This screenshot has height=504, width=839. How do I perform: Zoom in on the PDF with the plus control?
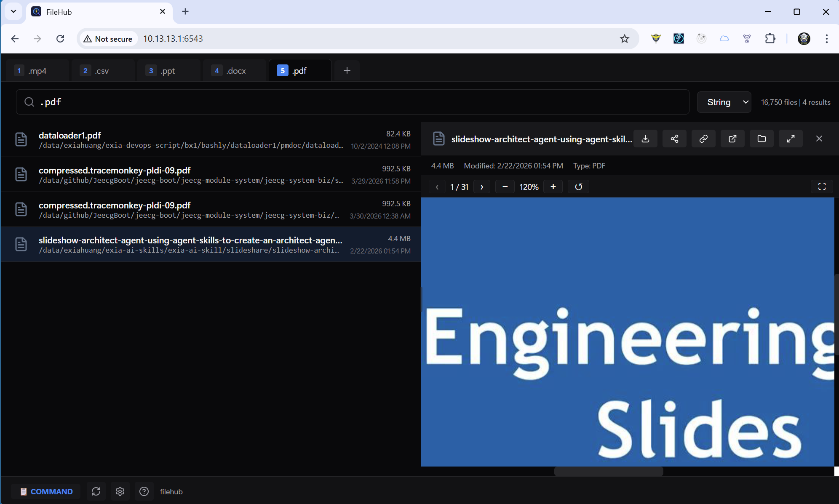[x=553, y=187]
